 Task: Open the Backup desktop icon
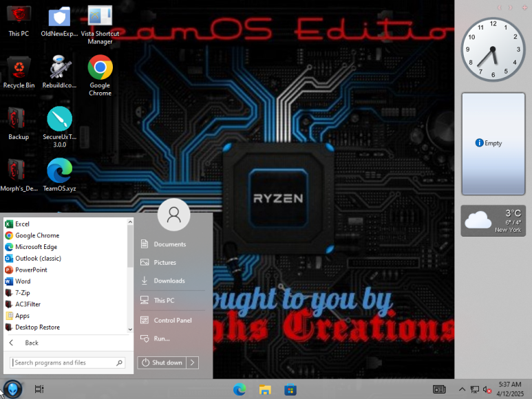pyautogui.click(x=19, y=123)
